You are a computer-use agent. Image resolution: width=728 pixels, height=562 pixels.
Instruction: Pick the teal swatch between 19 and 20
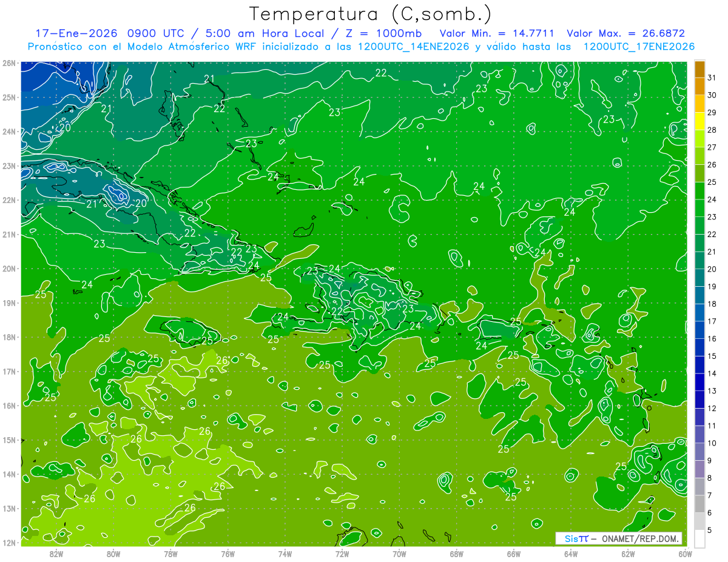point(699,278)
